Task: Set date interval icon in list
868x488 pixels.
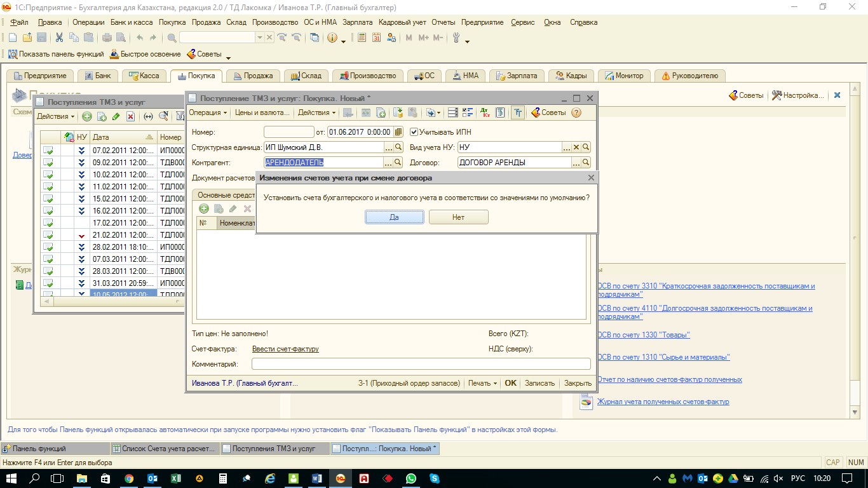Action: [x=149, y=116]
